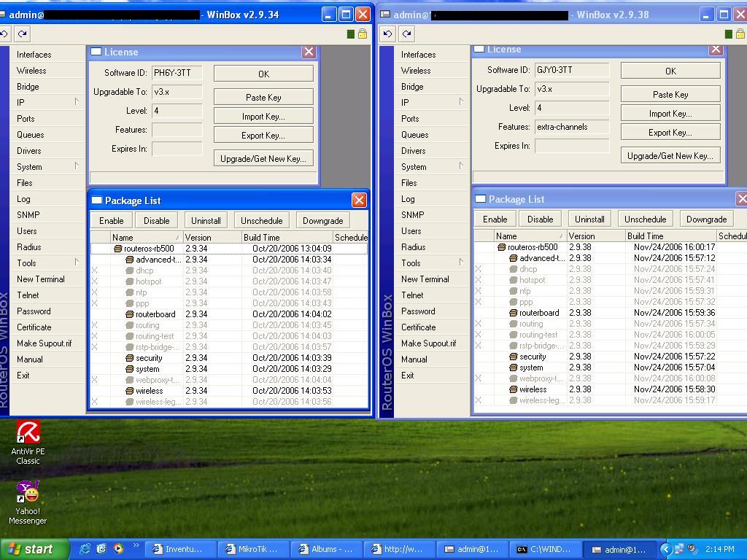Click the X mark beside dhcp in right list

[478, 269]
